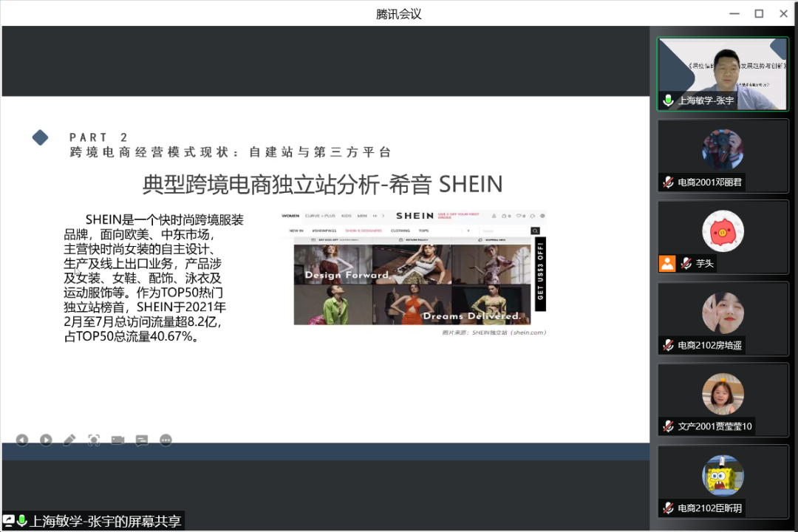This screenshot has width=798, height=532.
Task: Select the avatar of 电商2001邓丽君
Action: tap(723, 150)
